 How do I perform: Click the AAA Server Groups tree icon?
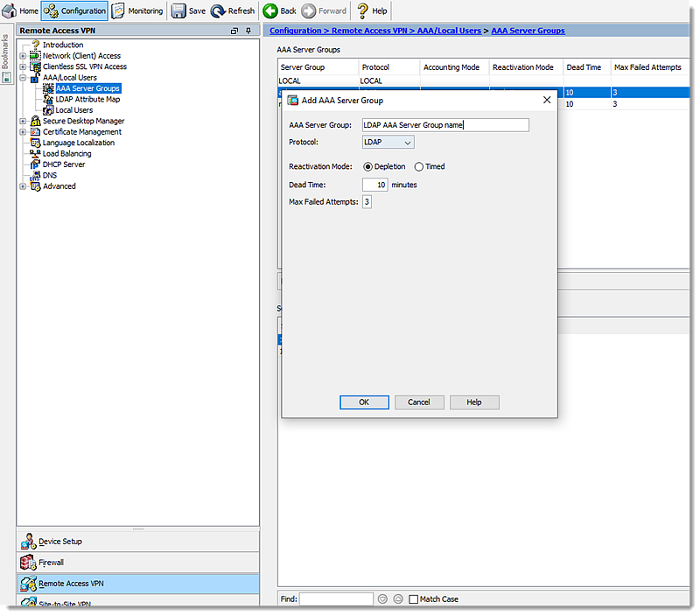pyautogui.click(x=48, y=88)
